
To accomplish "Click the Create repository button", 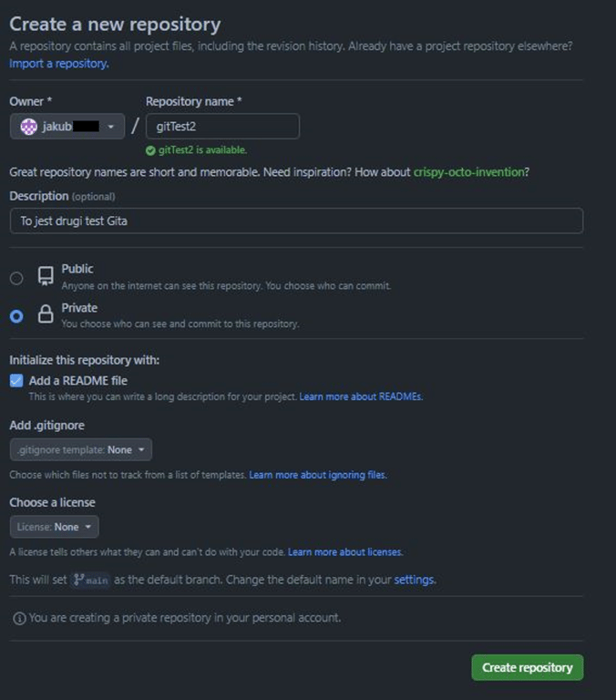I will pos(528,667).
